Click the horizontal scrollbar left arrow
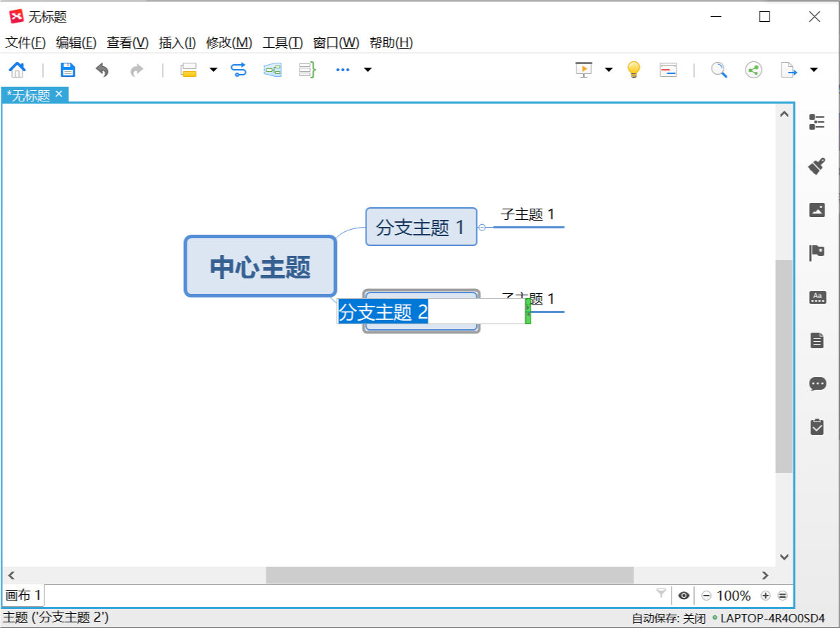This screenshot has height=628, width=840. coord(11,575)
